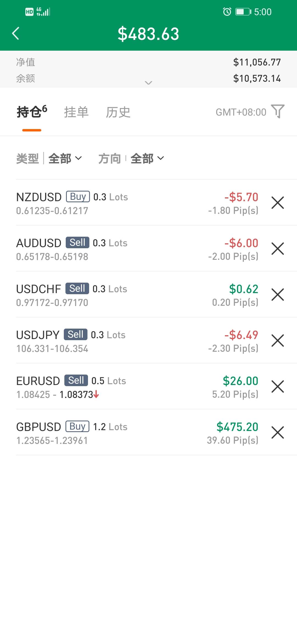Screen dimensions: 297x644
Task: Tap the back arrow in header
Action: [16, 34]
